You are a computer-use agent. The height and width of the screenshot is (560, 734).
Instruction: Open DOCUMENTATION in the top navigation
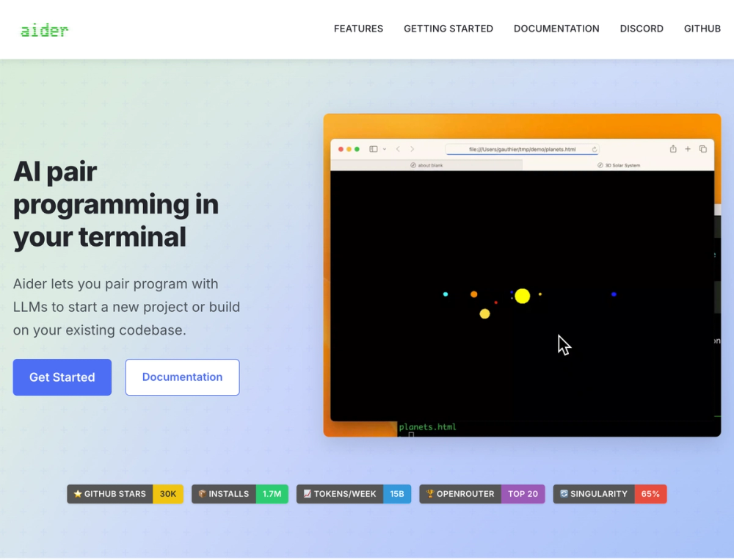click(x=556, y=29)
